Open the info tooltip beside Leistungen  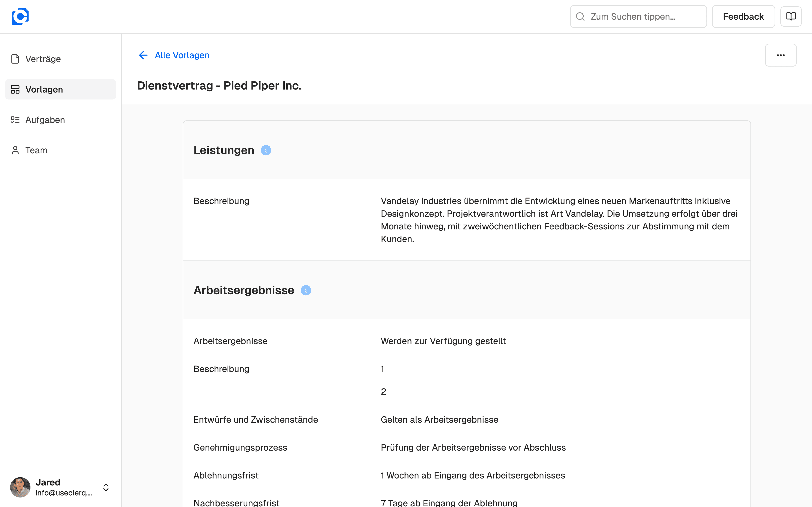coord(266,150)
